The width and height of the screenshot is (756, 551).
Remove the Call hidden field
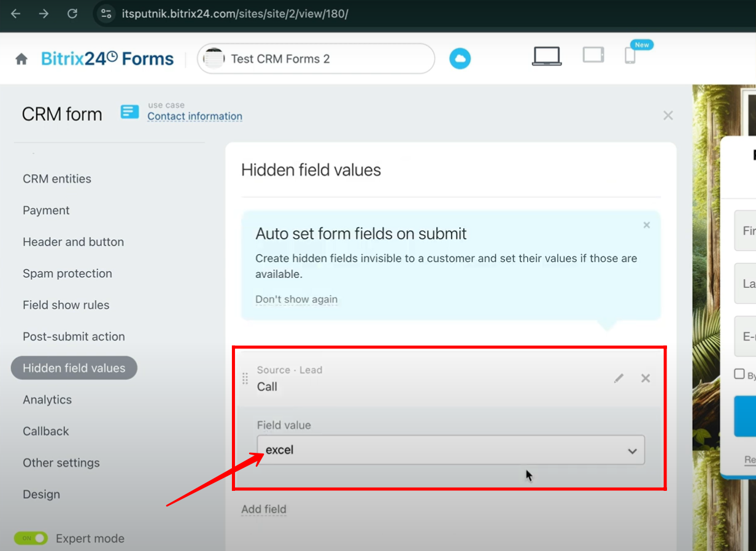(x=646, y=378)
